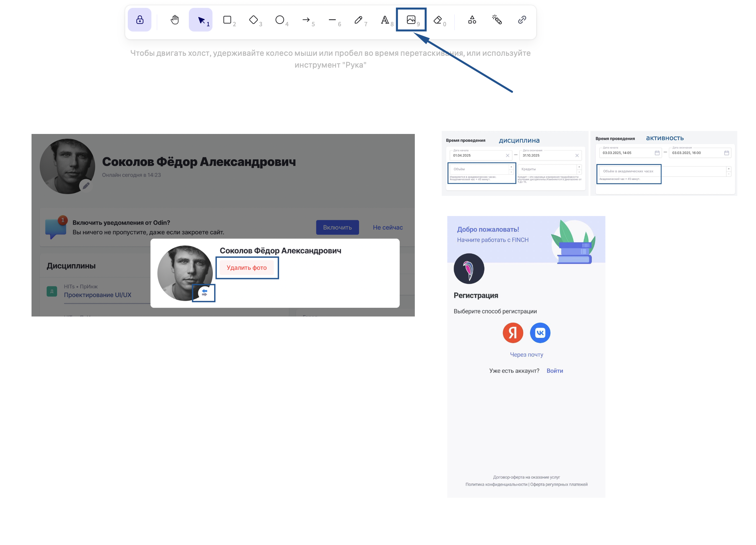Activate the laser pointer tool
The height and width of the screenshot is (545, 756).
point(497,20)
